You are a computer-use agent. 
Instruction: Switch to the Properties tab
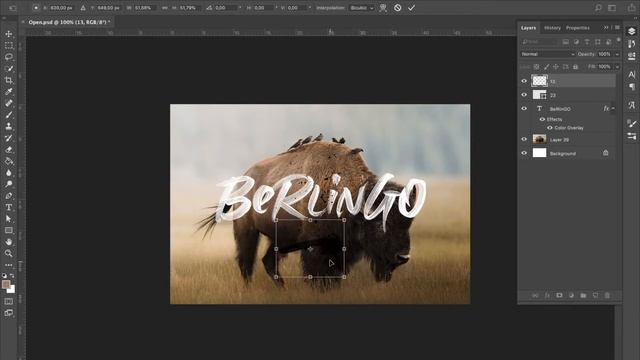(578, 28)
